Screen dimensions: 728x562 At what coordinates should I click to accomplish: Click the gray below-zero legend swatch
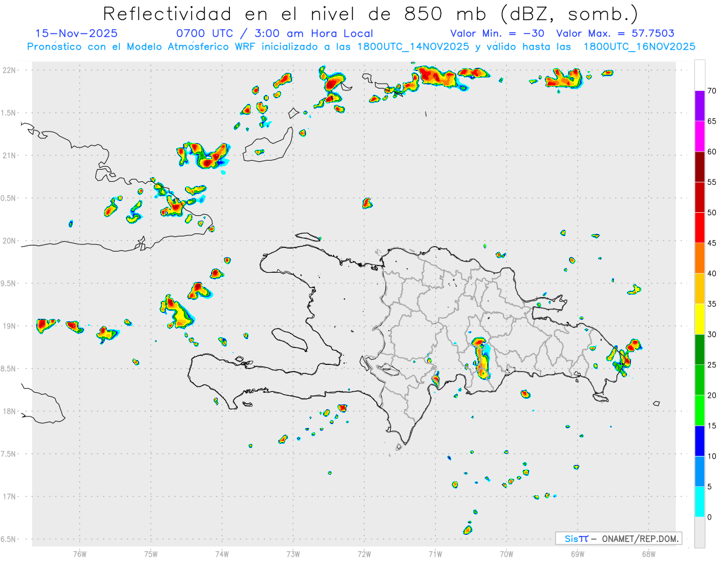[699, 532]
